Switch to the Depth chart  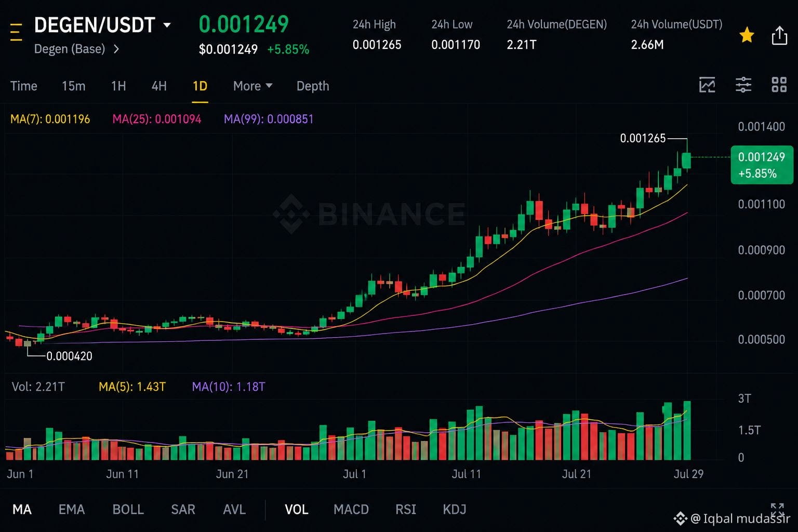(313, 86)
